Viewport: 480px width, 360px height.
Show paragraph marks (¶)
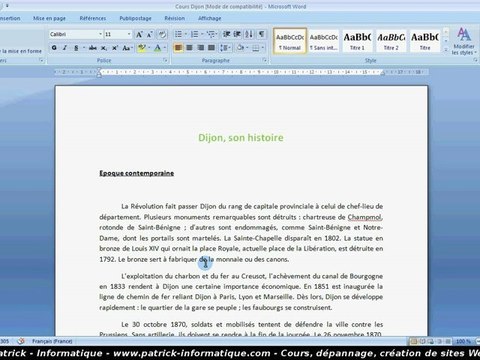click(x=261, y=34)
